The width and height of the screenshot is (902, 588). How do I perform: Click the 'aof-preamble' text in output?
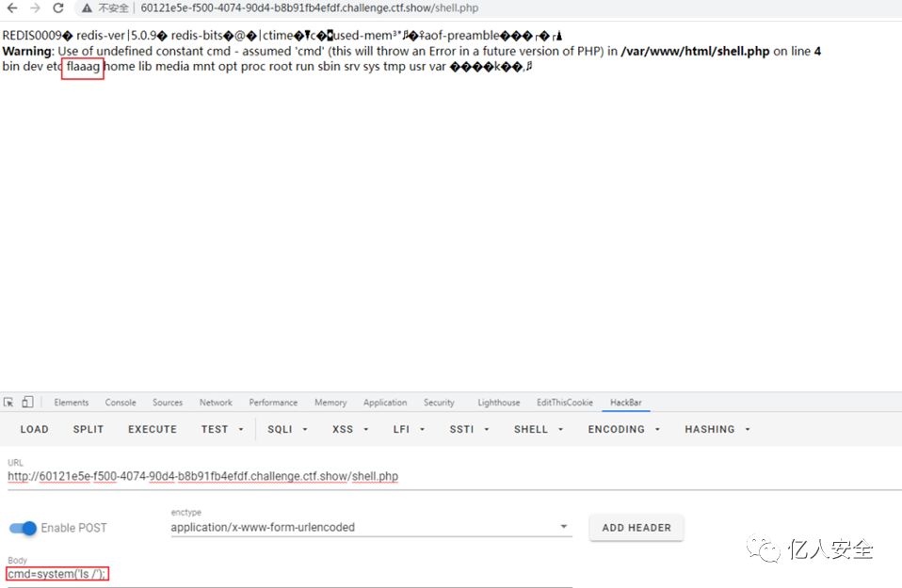[x=462, y=36]
